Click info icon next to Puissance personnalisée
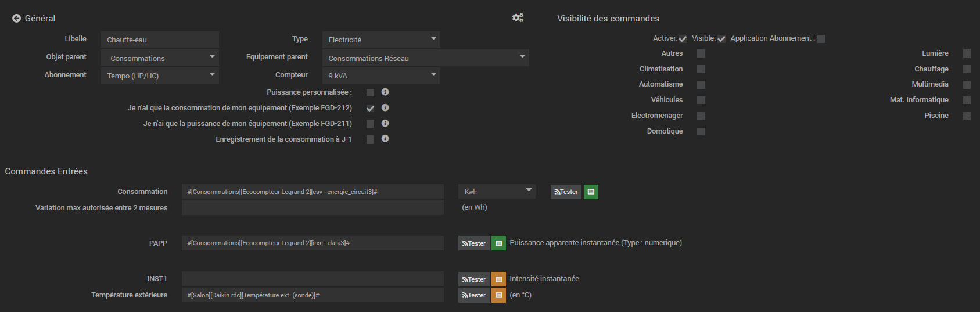 coord(385,92)
